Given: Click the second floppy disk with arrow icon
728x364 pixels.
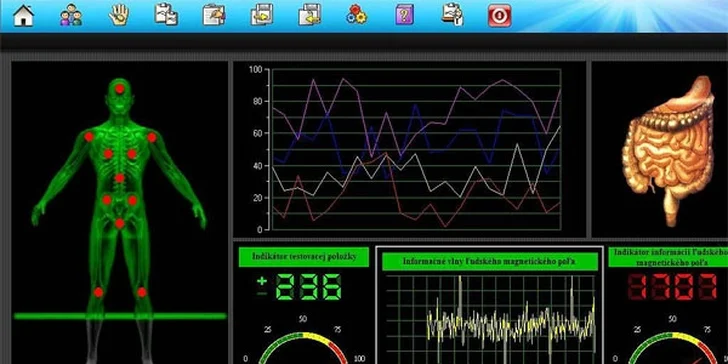Looking at the screenshot, I should pyautogui.click(x=310, y=15).
